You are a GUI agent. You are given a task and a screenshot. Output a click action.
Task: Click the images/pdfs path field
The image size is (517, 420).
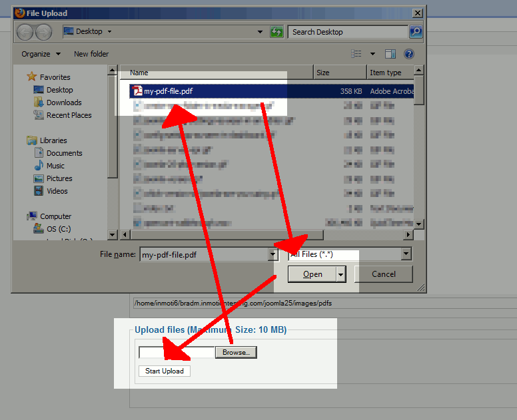point(324,304)
